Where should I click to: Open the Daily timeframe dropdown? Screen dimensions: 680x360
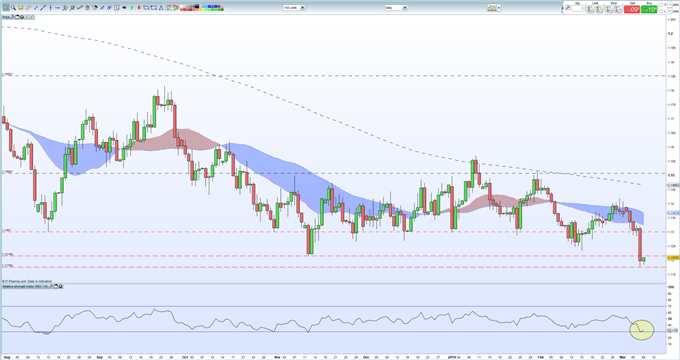coord(396,7)
